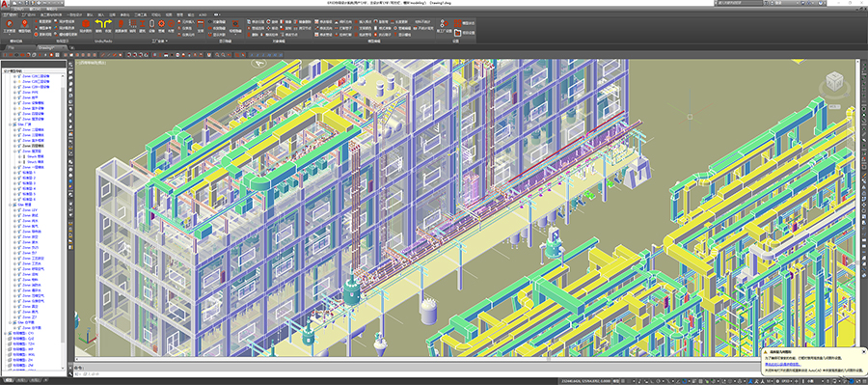Open the 插入 ribbon tab
The image size is (868, 385).
pos(101,15)
